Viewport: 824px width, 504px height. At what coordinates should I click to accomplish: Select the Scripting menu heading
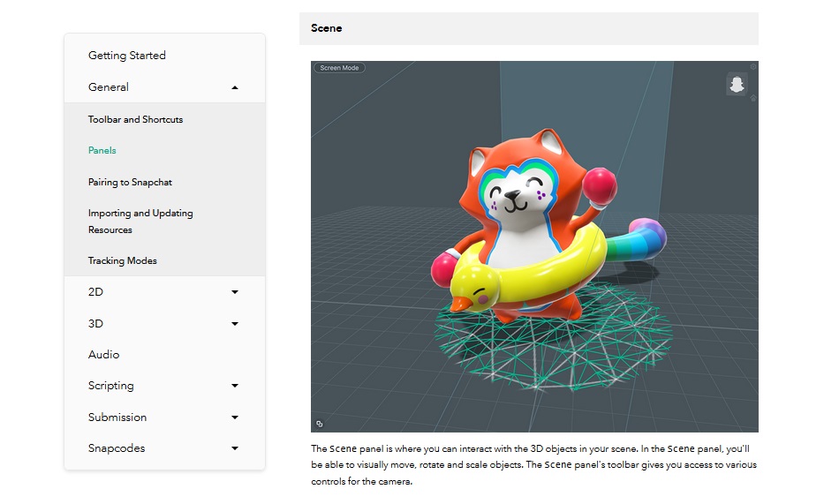(x=111, y=386)
